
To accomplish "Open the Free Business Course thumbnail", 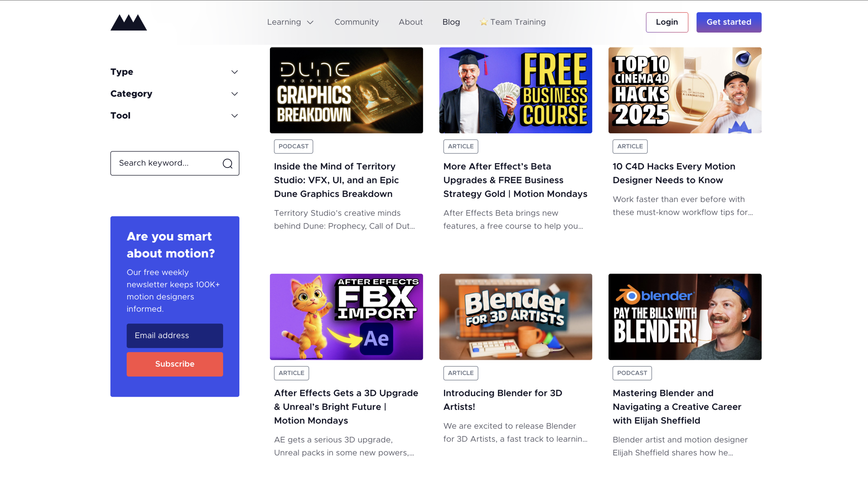I will pyautogui.click(x=515, y=90).
